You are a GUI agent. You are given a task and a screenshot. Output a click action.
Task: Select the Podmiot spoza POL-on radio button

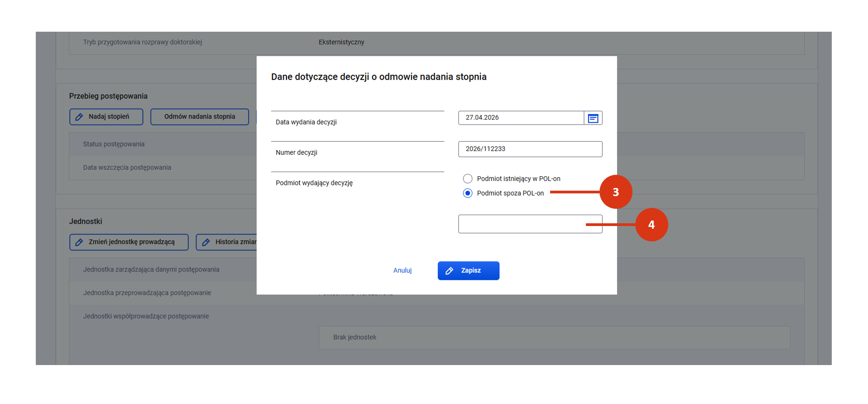click(468, 193)
